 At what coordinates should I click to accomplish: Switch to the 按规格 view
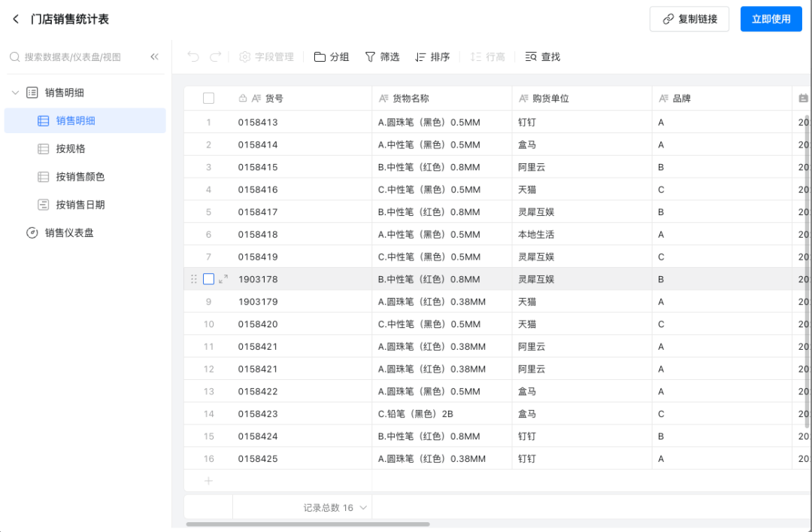[71, 149]
